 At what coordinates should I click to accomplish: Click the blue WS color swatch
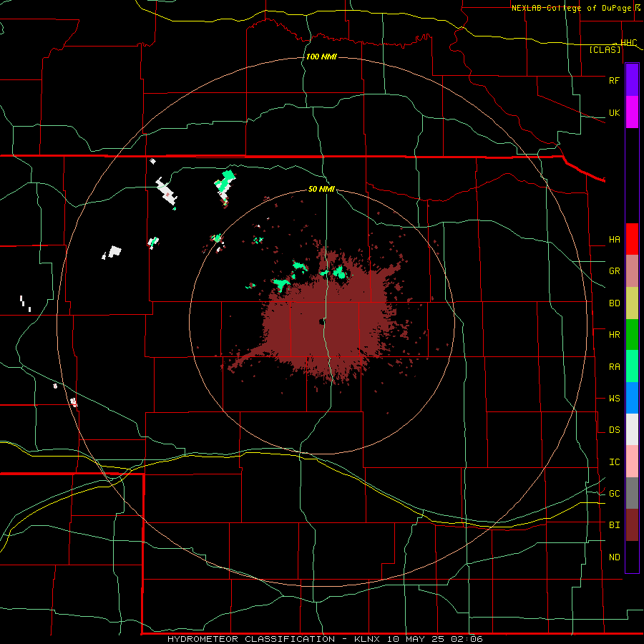point(632,398)
